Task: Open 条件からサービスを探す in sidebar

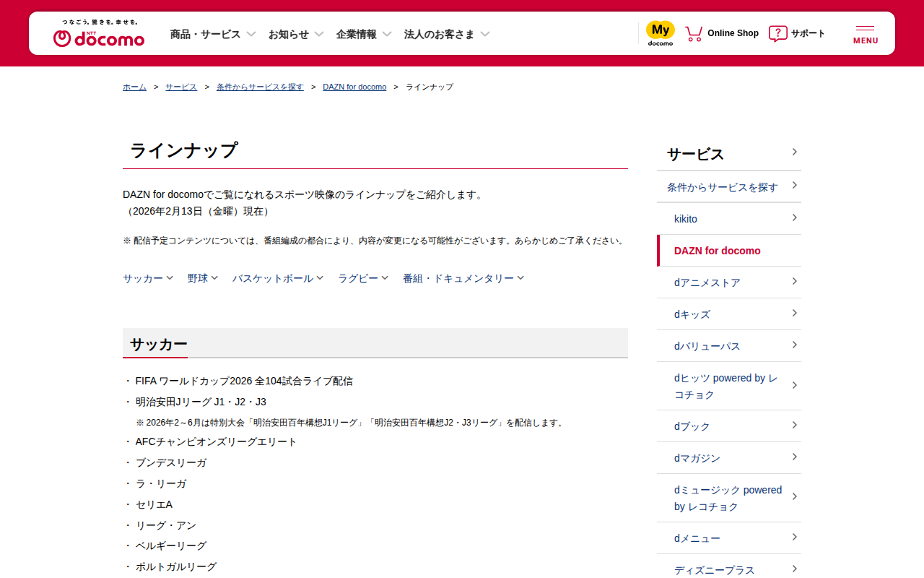Action: [729, 187]
